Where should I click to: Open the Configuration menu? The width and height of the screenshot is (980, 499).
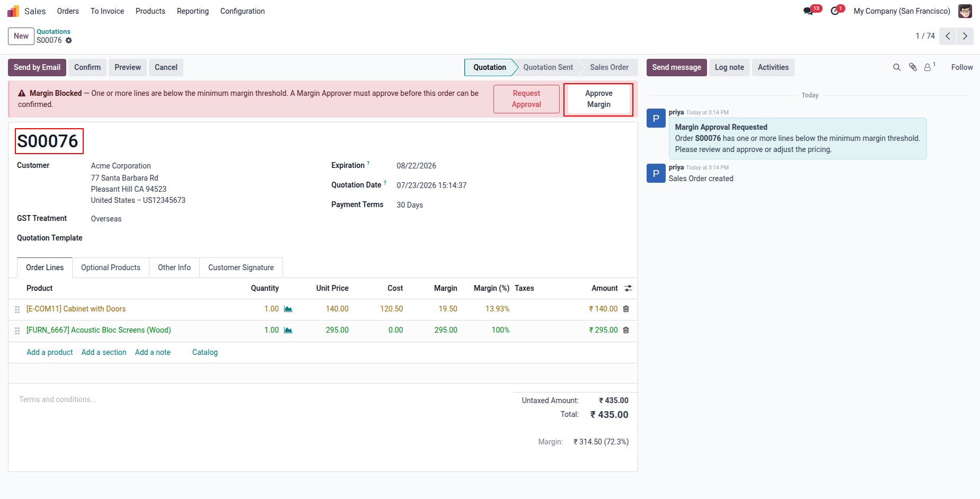pos(242,11)
